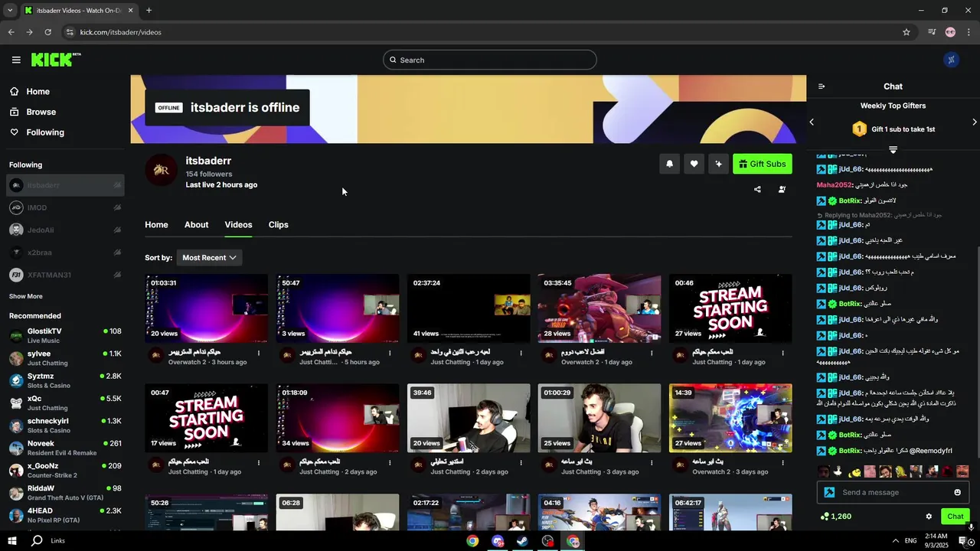980x551 pixels.
Task: Open the taskbar clock and date
Action: [935, 540]
